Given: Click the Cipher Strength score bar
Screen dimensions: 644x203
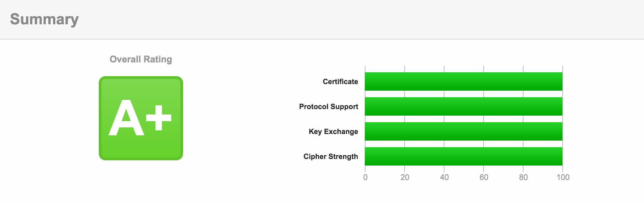Looking at the screenshot, I should [464, 156].
